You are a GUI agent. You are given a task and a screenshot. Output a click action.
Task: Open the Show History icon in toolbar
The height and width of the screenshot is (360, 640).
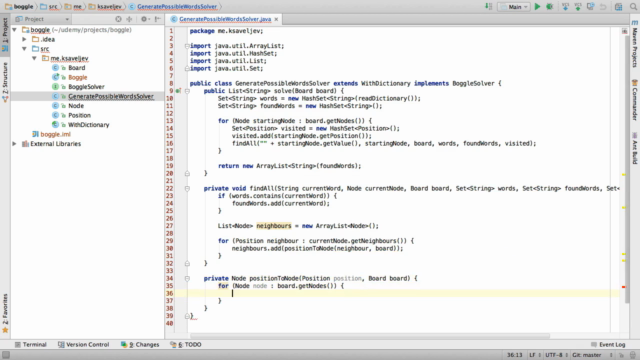coord(591,7)
